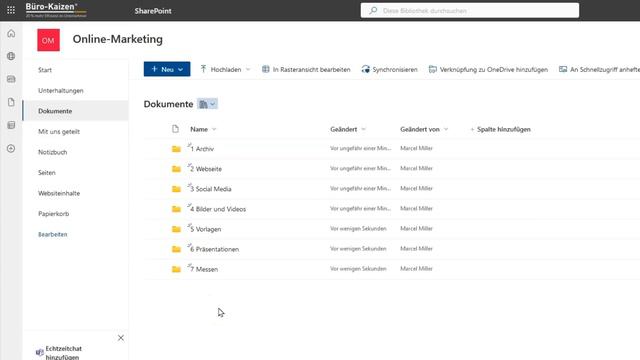Click the folder icon for 7 Messen
Image resolution: width=640 pixels, height=360 pixels.
176,269
